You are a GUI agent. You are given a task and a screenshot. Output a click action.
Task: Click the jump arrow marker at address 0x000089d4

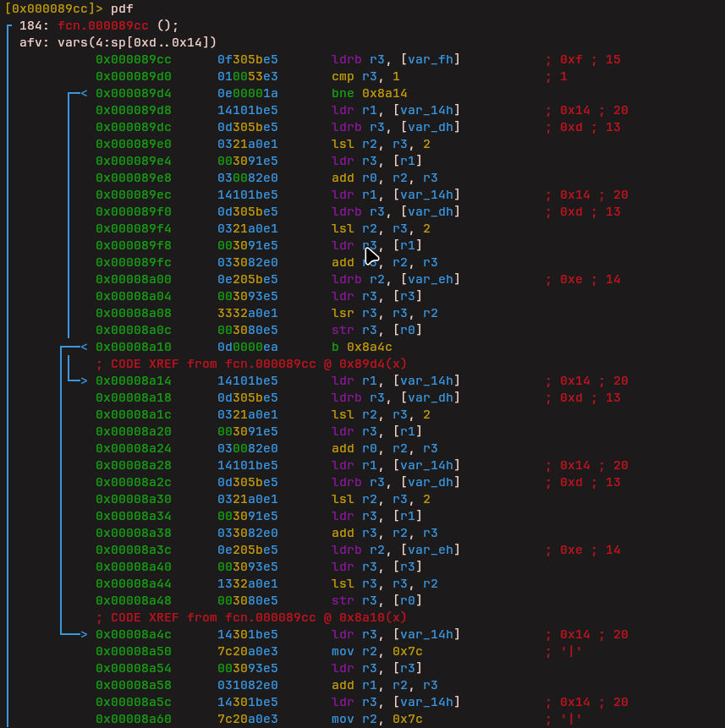click(x=82, y=94)
